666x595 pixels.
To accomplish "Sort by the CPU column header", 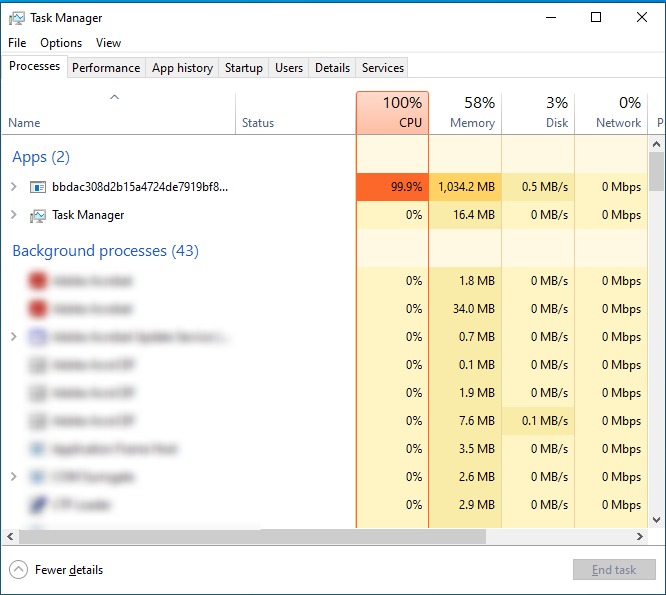I will 392,113.
